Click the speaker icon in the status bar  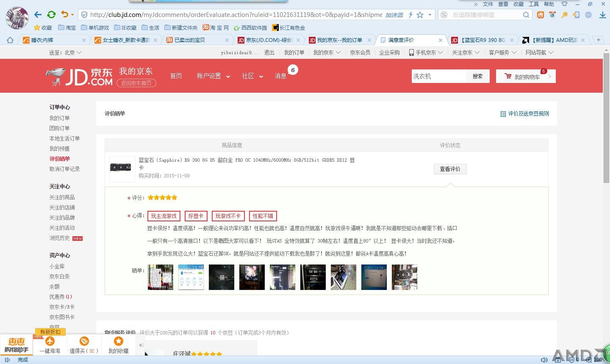(544, 360)
